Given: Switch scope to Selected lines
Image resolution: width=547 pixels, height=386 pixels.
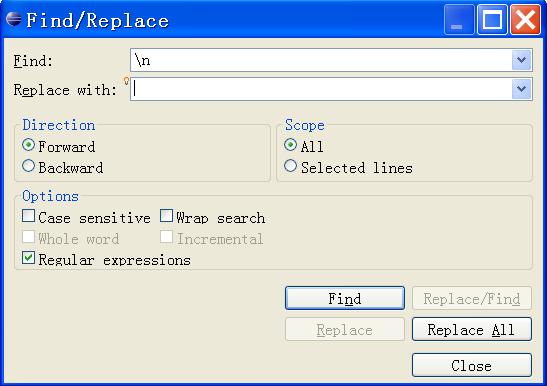Looking at the screenshot, I should pyautogui.click(x=290, y=166).
